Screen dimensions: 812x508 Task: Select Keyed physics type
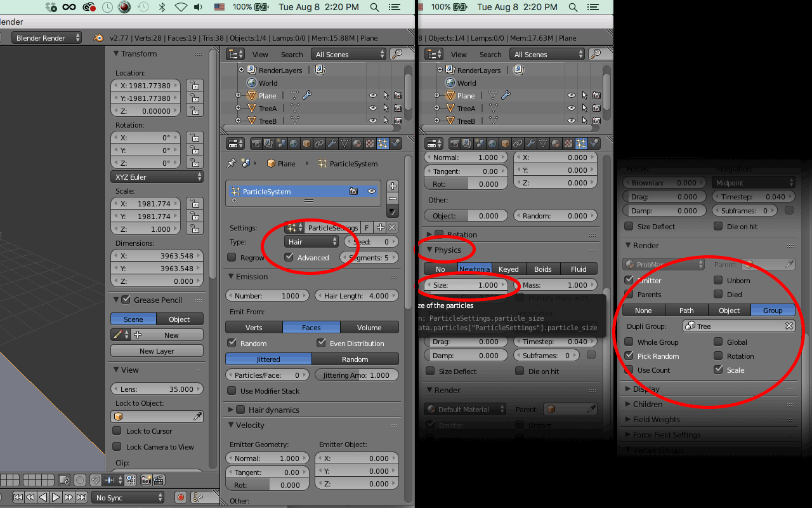click(x=508, y=269)
